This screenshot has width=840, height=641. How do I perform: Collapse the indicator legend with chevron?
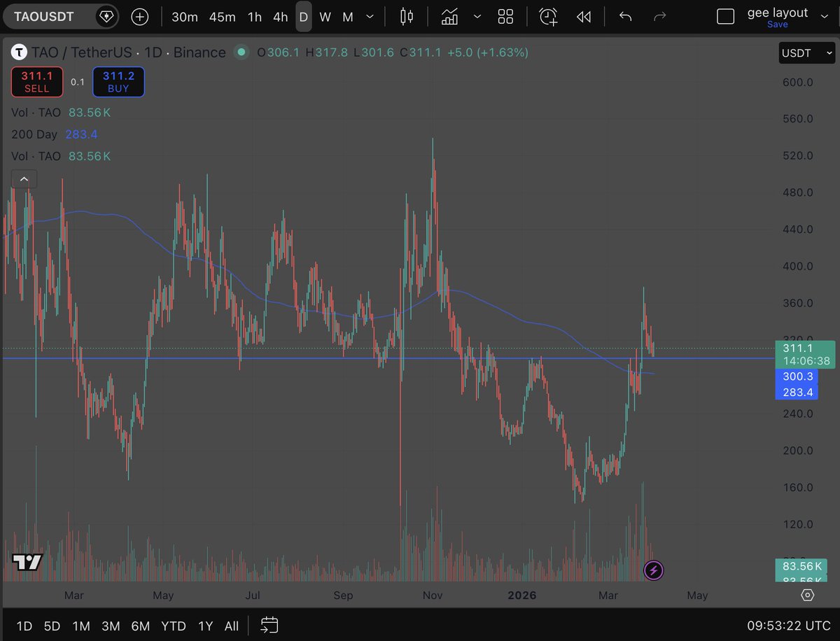[x=24, y=179]
